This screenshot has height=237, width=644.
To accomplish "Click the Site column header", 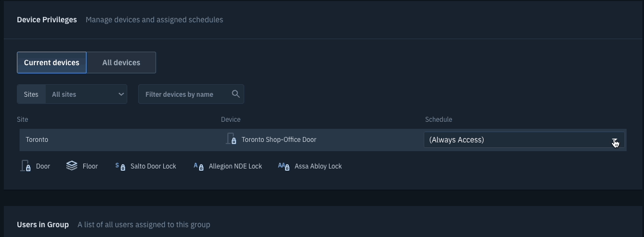I will tap(23, 120).
